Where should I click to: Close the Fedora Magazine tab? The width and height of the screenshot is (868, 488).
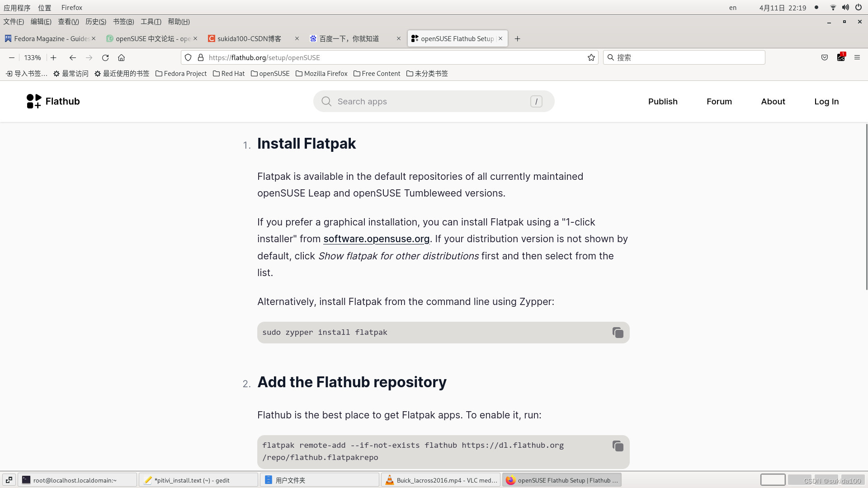[94, 38]
